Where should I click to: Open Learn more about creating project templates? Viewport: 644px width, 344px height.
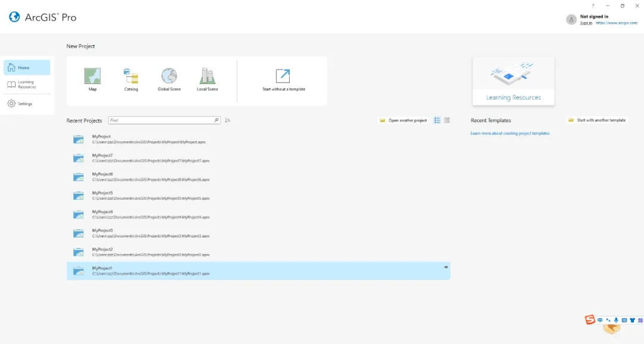coord(510,134)
